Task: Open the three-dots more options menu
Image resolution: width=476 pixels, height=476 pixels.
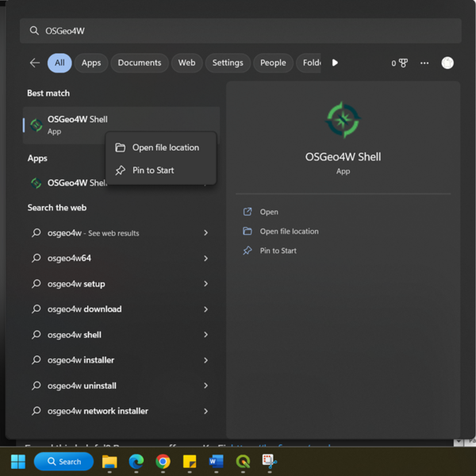Action: tap(424, 63)
